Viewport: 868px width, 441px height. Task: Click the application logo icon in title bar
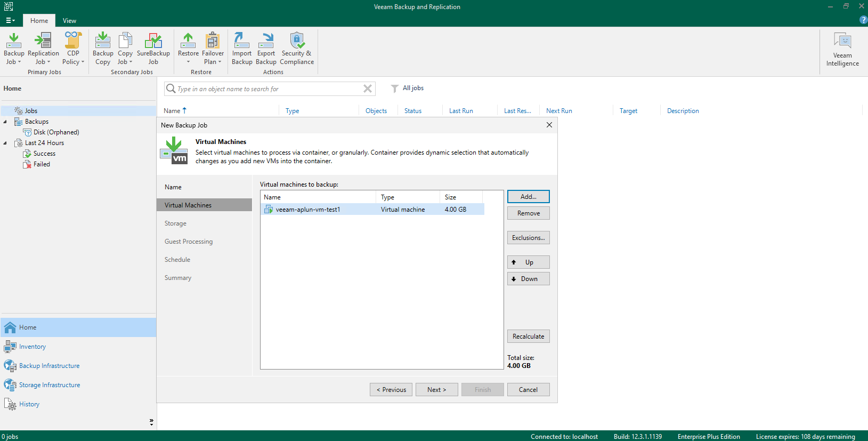click(9, 6)
